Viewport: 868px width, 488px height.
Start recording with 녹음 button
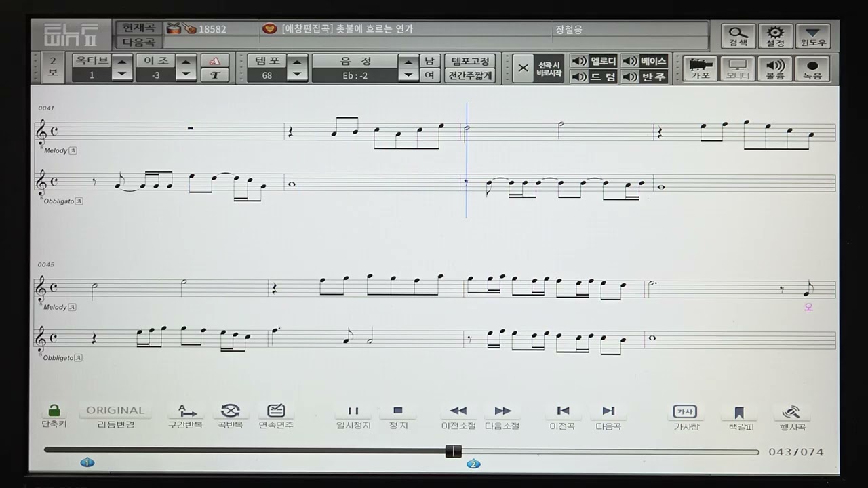[812, 69]
